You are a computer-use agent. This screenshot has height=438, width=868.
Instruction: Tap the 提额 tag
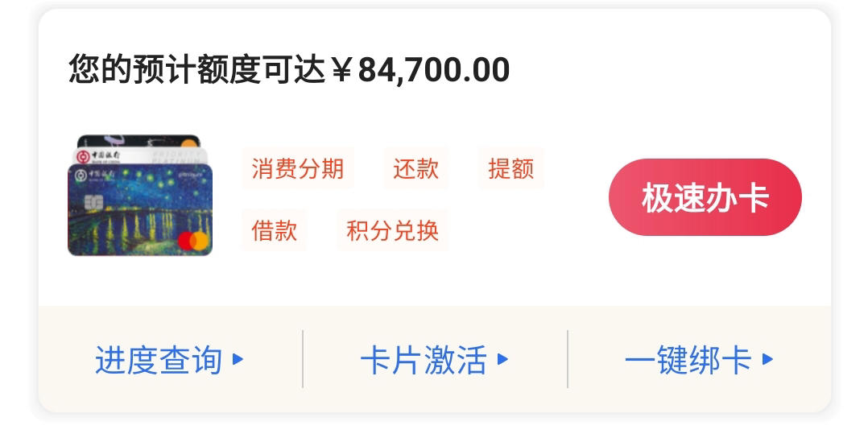[511, 168]
